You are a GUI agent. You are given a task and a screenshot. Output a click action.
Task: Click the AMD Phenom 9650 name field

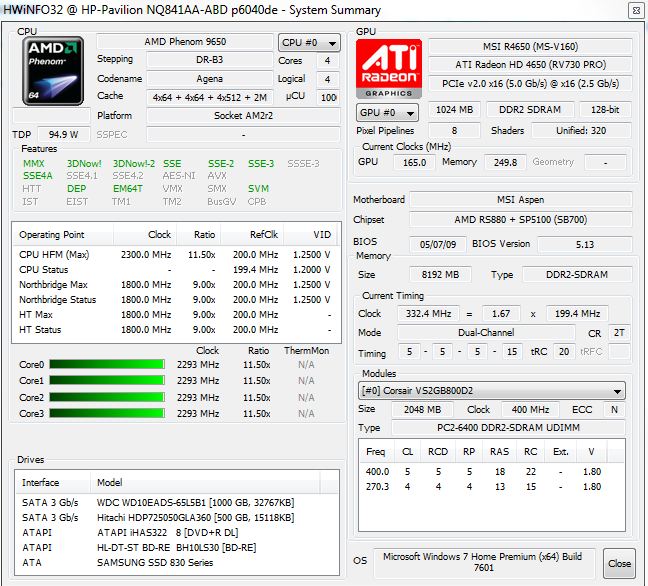tap(185, 41)
